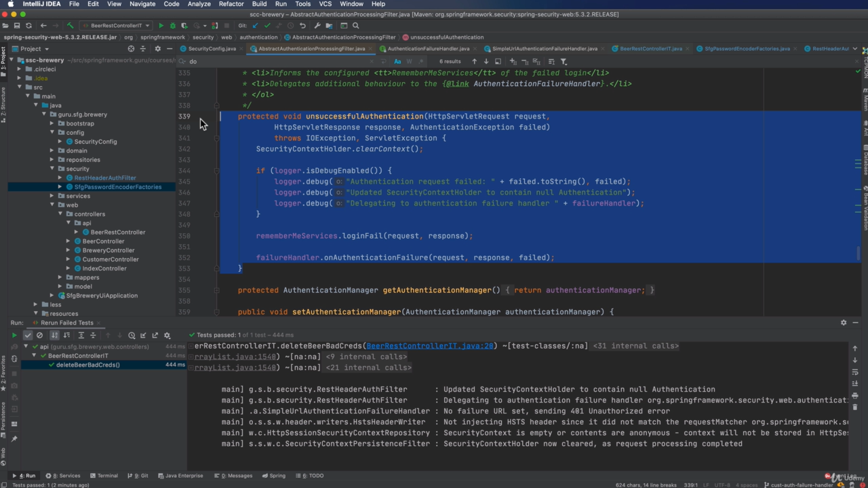Build project with the hammer icon
This screenshot has height=488, width=868.
pyautogui.click(x=70, y=26)
